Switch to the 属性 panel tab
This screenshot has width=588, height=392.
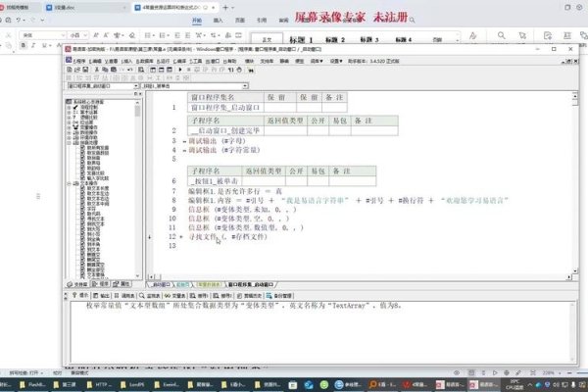[x=122, y=284]
